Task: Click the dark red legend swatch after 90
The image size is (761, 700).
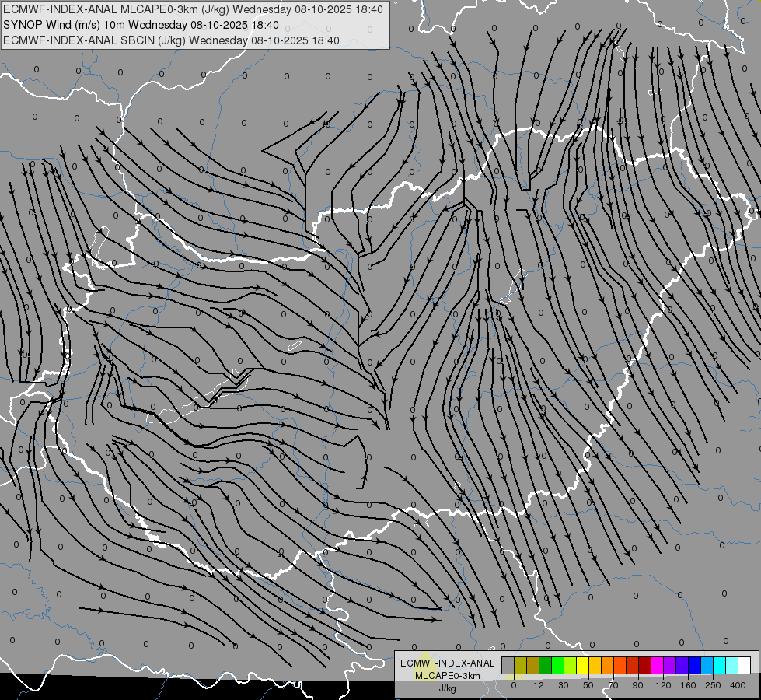Action: tap(645, 666)
